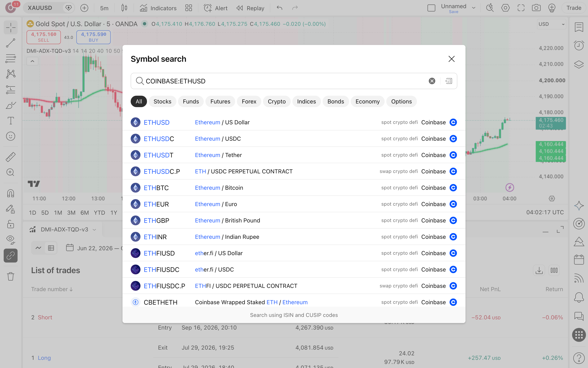The image size is (588, 368).
Task: Filter results by Options
Action: click(x=401, y=101)
